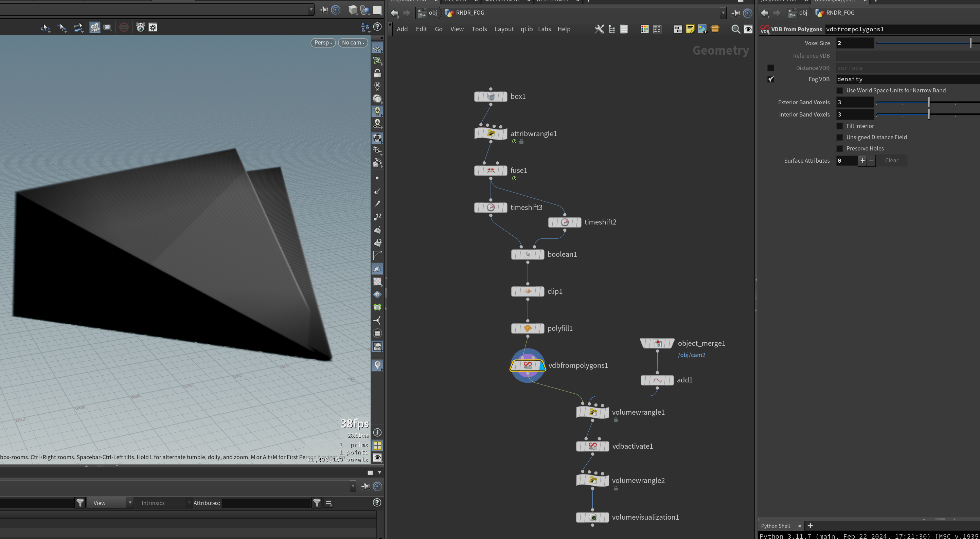Click the timeshift2 node

[565, 222]
